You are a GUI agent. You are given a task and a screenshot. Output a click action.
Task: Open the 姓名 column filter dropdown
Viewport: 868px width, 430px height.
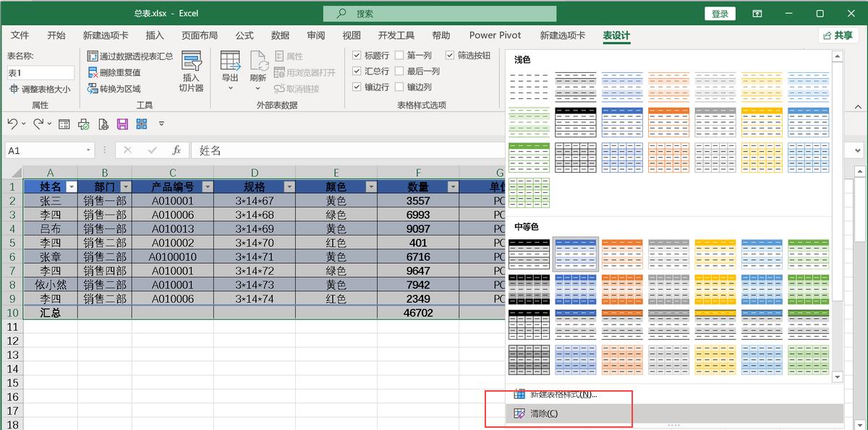(x=71, y=186)
